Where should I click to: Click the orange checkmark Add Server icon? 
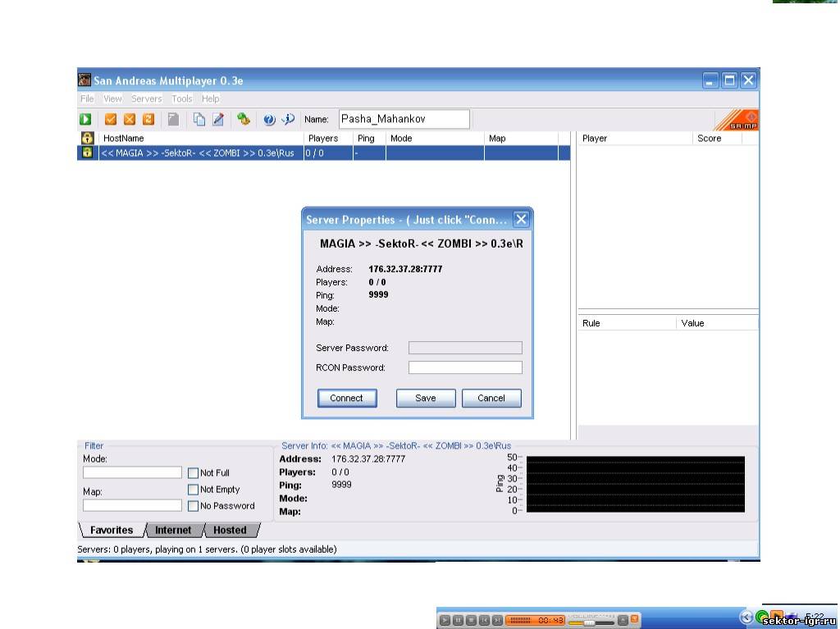(x=111, y=119)
